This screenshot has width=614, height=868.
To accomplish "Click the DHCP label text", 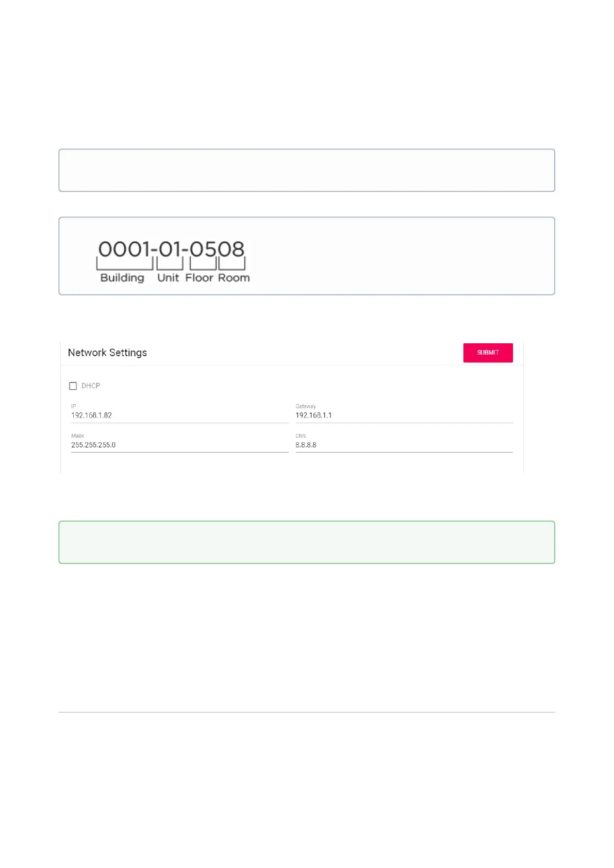I will tap(91, 386).
